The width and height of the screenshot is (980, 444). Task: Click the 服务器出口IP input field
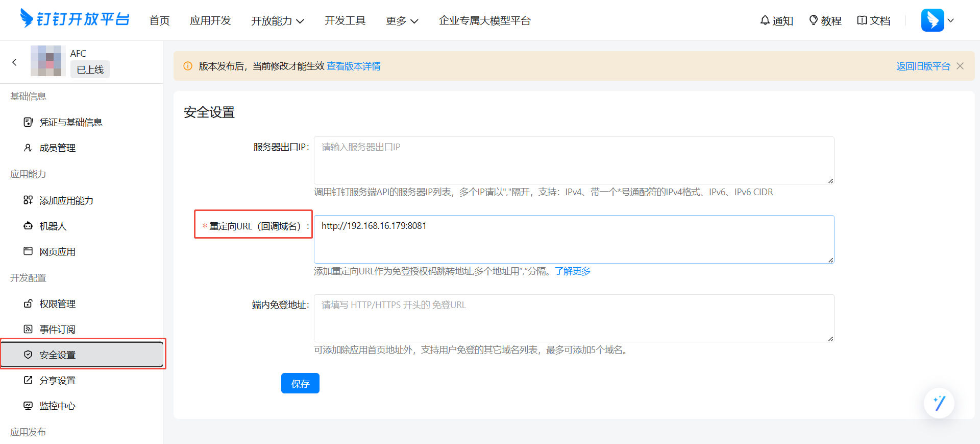(x=574, y=160)
